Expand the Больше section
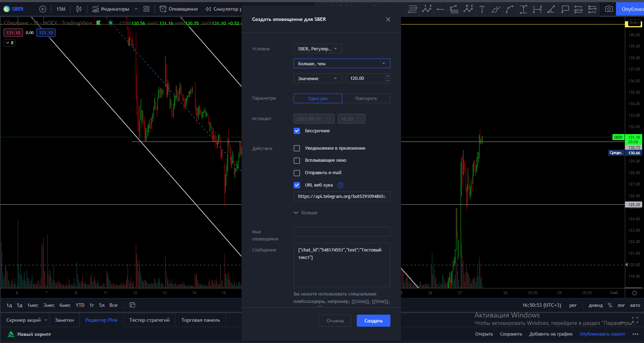 [x=306, y=213]
